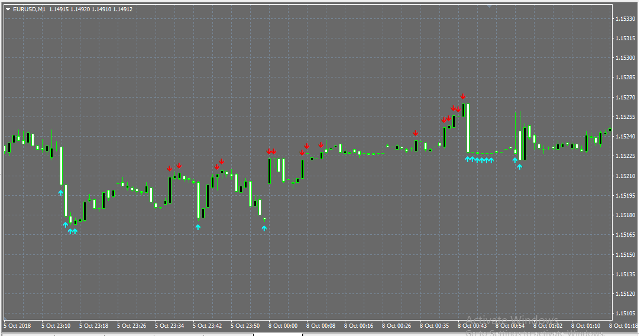Image resolution: width=644 pixels, height=336 pixels.
Task: Click the 1.15300 price scale label
Action: tap(624, 58)
